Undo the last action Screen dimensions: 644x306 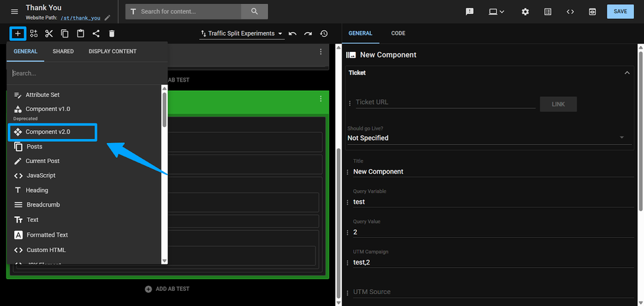pyautogui.click(x=292, y=34)
